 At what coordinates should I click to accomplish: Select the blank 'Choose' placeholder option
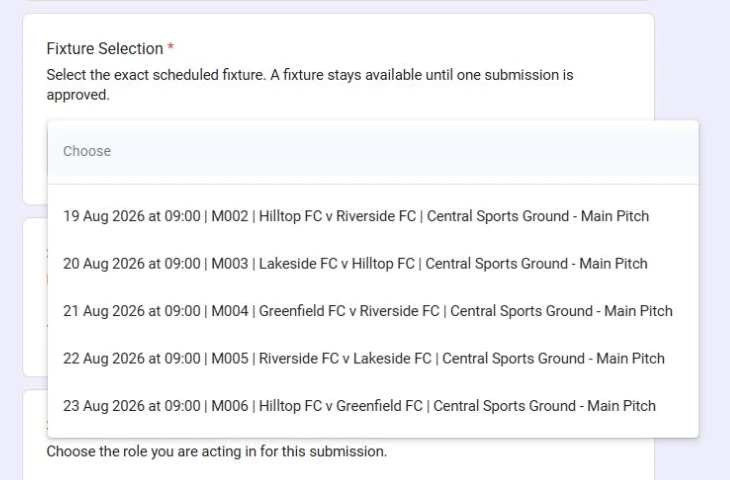point(373,151)
